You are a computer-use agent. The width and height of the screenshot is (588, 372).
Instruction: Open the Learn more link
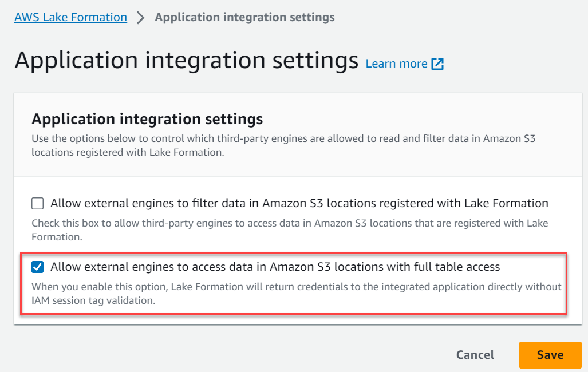(x=396, y=64)
